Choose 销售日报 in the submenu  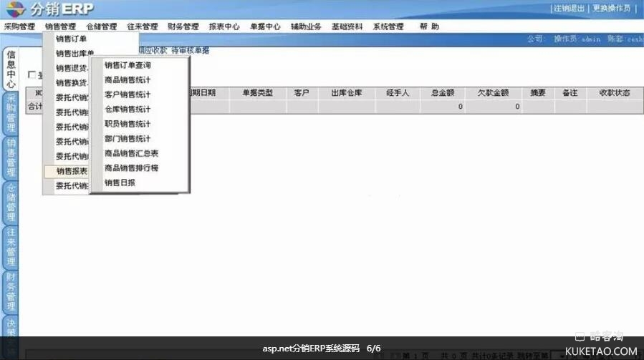pyautogui.click(x=120, y=183)
